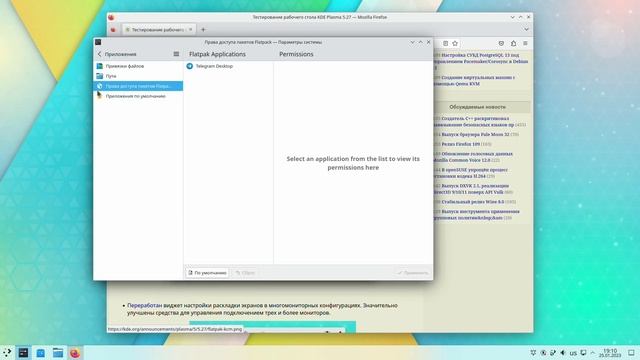640x360 pixels.
Task: Open news link about C++ creator
Action: (x=473, y=122)
